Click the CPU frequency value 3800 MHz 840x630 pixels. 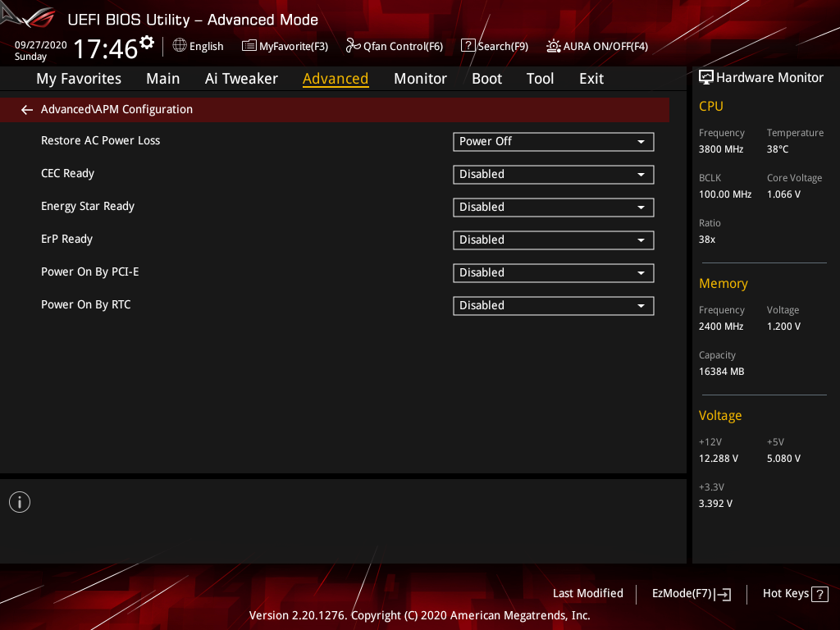point(721,149)
